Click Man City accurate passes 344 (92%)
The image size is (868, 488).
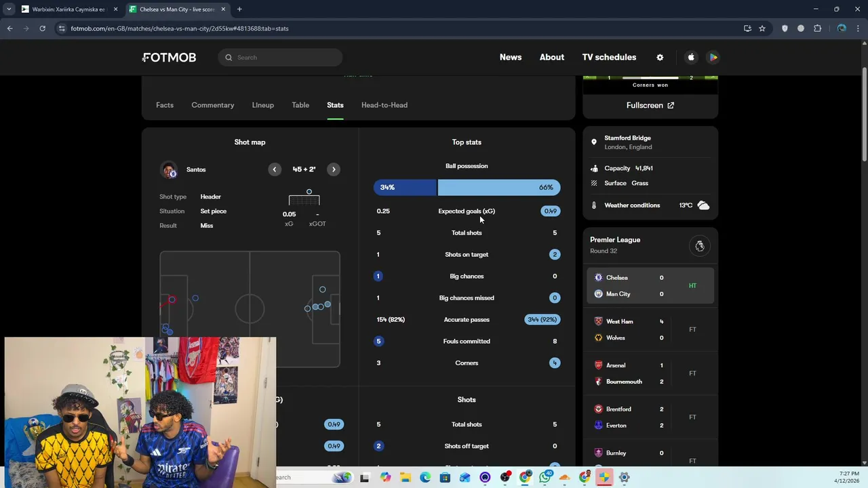tap(542, 320)
